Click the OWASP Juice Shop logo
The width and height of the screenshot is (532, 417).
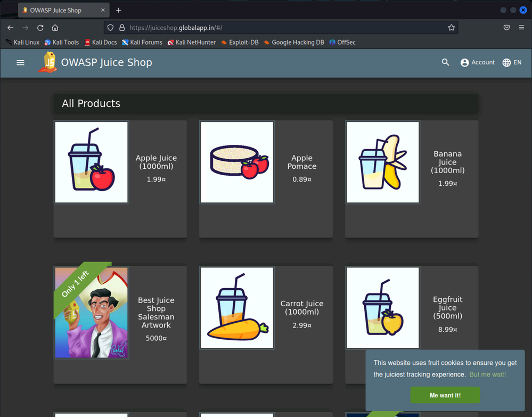47,62
